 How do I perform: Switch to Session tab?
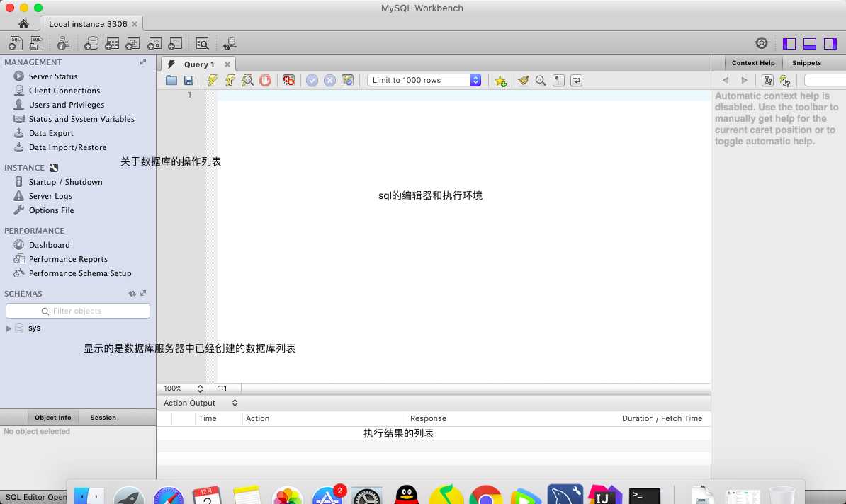pyautogui.click(x=103, y=417)
